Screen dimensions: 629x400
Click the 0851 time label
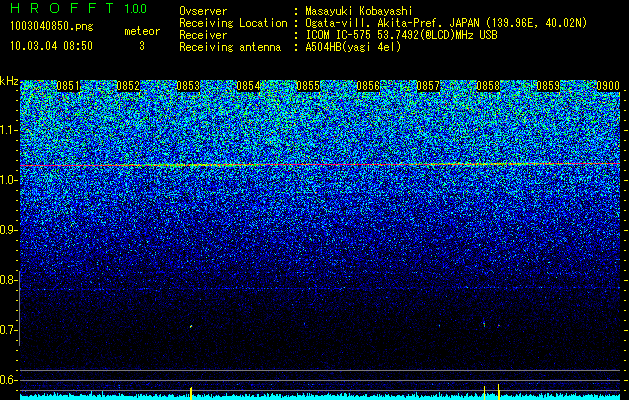pyautogui.click(x=68, y=86)
